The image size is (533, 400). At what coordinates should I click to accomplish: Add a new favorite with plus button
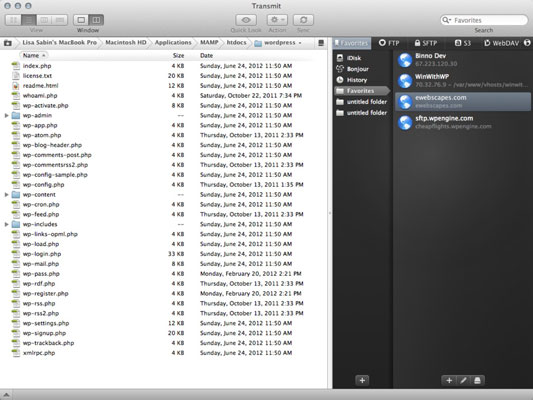(x=449, y=380)
